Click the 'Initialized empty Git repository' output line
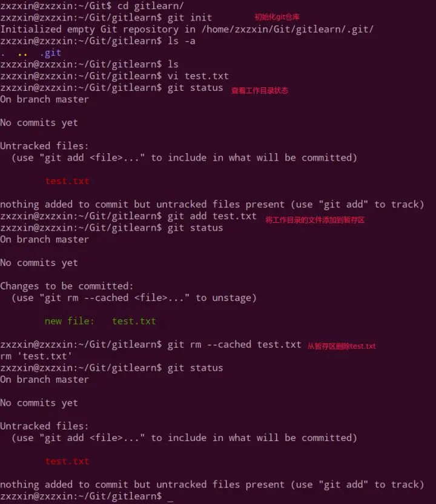 click(187, 30)
